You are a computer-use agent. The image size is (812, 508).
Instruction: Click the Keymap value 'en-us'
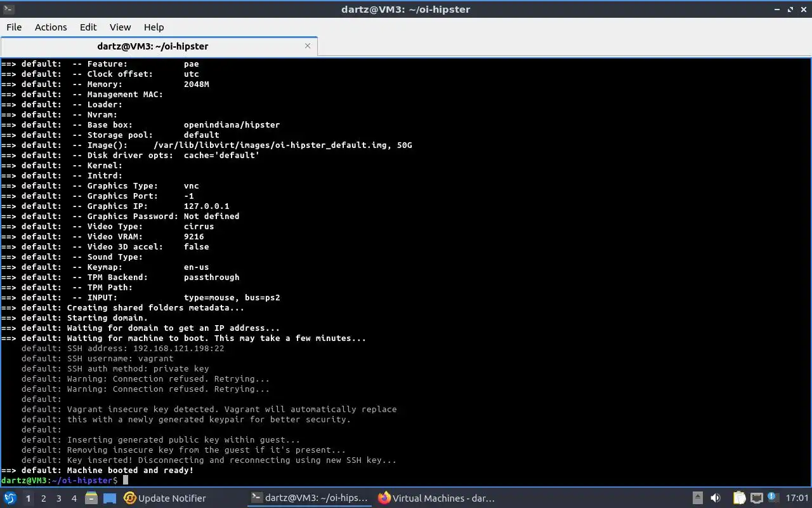tap(196, 267)
